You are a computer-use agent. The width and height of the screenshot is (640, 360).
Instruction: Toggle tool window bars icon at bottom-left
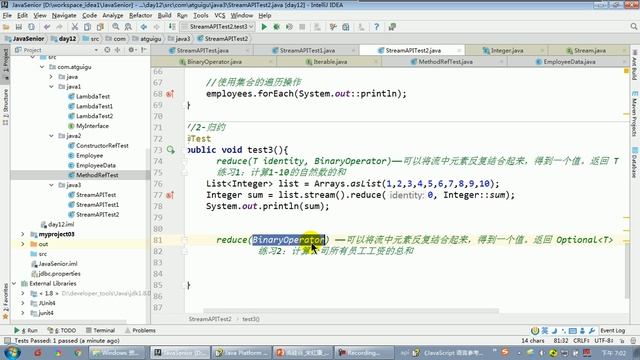pos(7,340)
